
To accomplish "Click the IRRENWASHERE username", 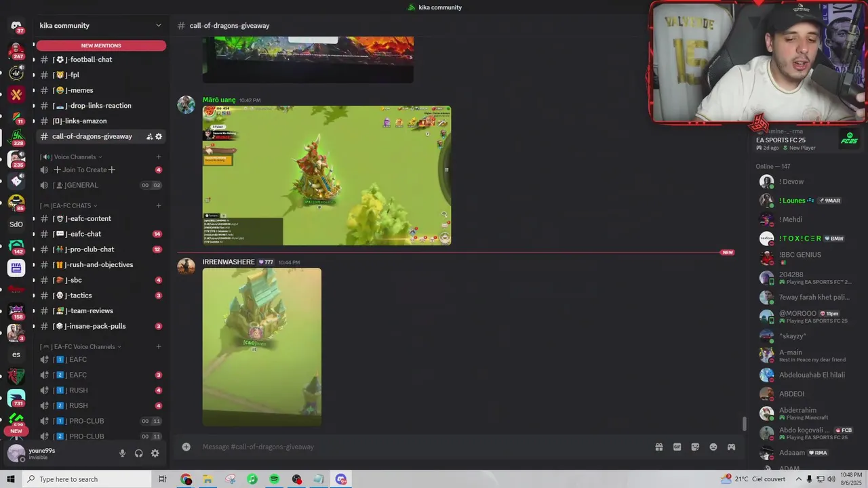I will click(229, 262).
